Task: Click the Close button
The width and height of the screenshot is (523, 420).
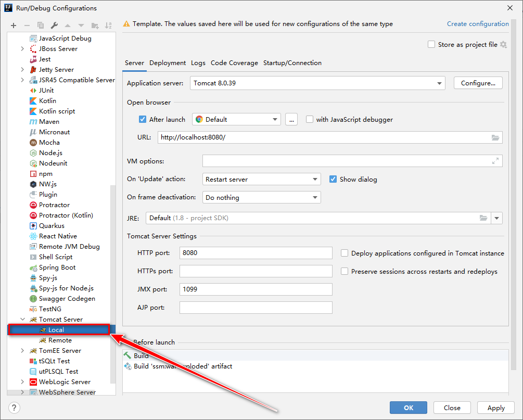Action: [452, 408]
